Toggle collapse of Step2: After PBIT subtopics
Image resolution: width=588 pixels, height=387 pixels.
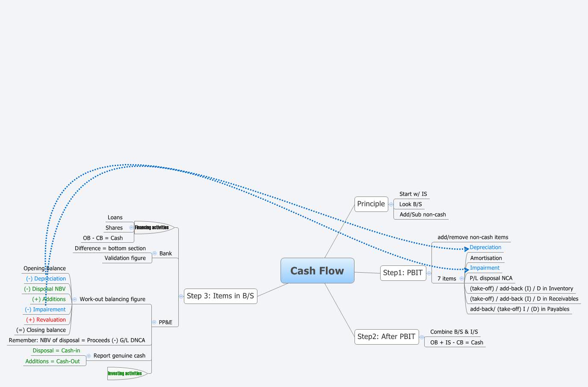tap(421, 337)
